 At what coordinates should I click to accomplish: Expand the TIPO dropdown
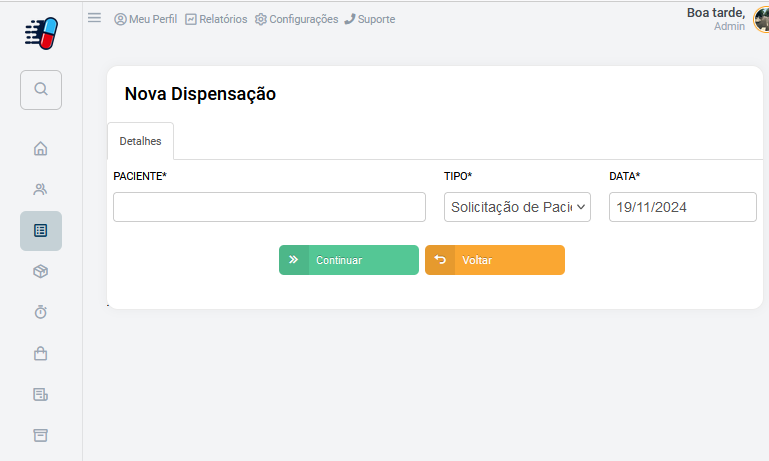[x=517, y=207]
